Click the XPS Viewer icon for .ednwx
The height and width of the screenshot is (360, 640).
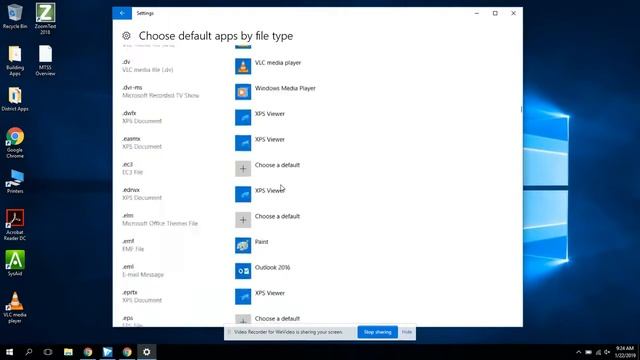point(243,194)
